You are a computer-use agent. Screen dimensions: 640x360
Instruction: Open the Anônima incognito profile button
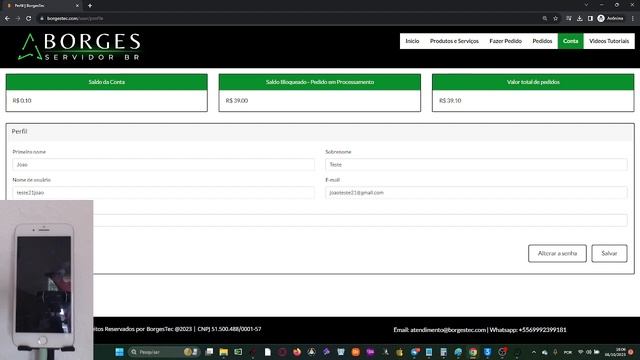(611, 18)
